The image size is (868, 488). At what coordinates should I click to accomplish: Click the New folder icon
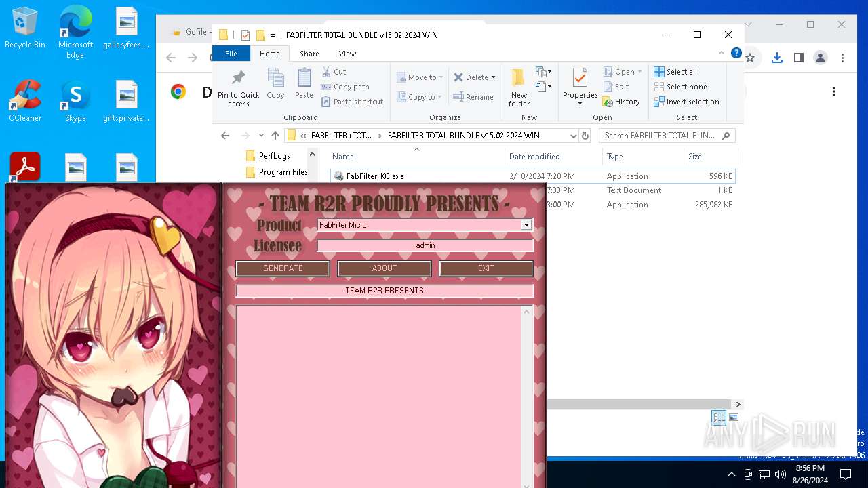pyautogui.click(x=519, y=77)
